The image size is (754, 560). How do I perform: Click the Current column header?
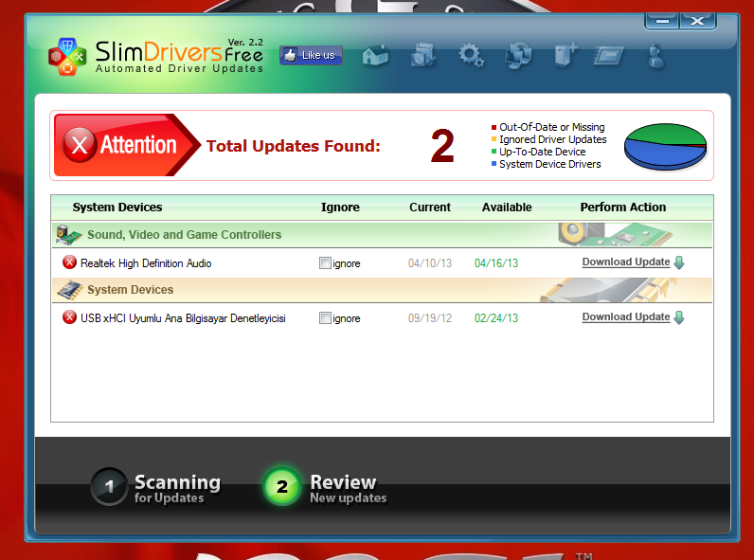(x=430, y=208)
